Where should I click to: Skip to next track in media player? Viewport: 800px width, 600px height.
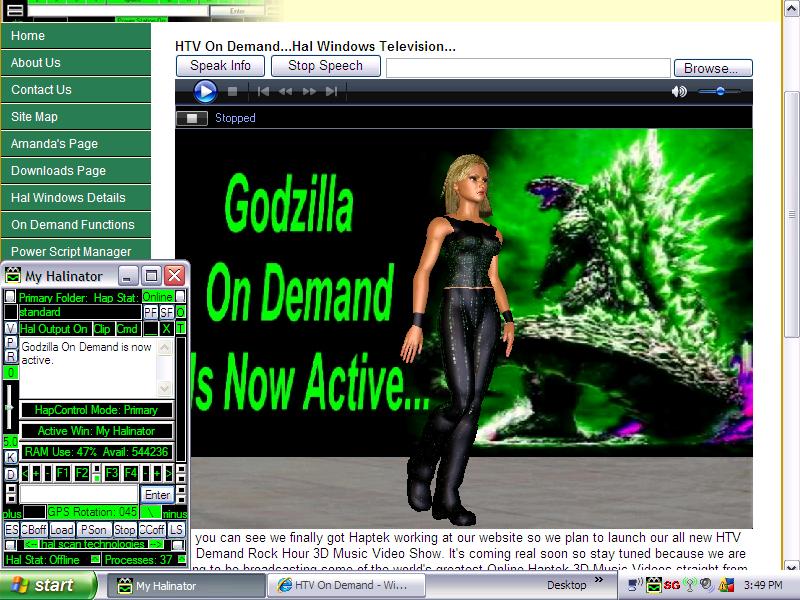point(332,91)
